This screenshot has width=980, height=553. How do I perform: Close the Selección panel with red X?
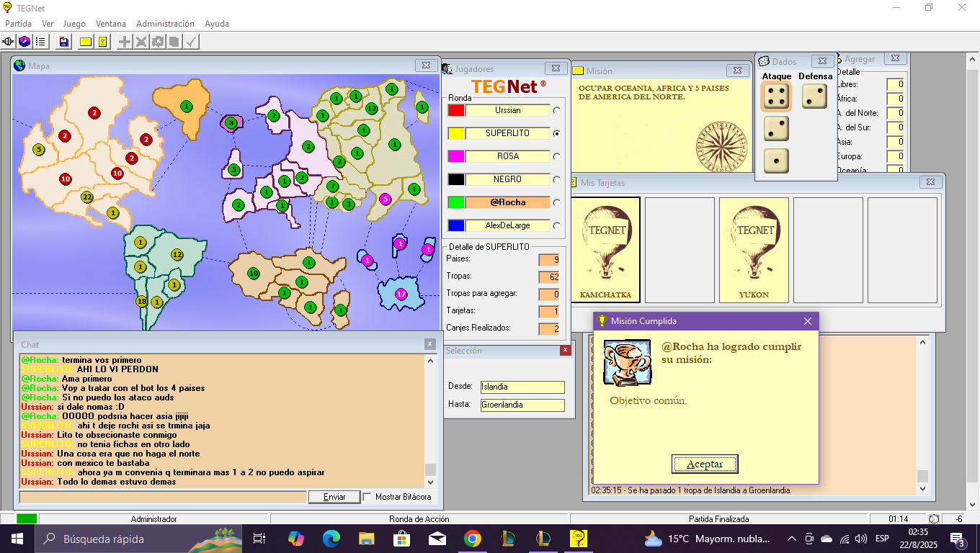pyautogui.click(x=566, y=351)
